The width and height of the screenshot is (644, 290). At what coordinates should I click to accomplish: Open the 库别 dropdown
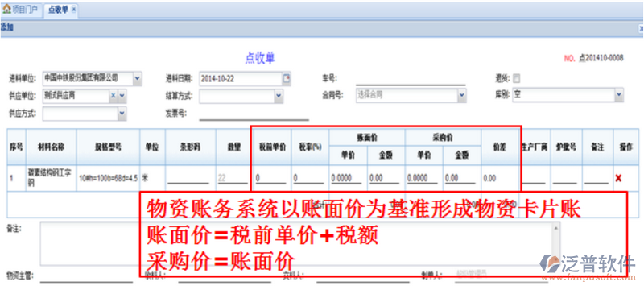tap(619, 95)
